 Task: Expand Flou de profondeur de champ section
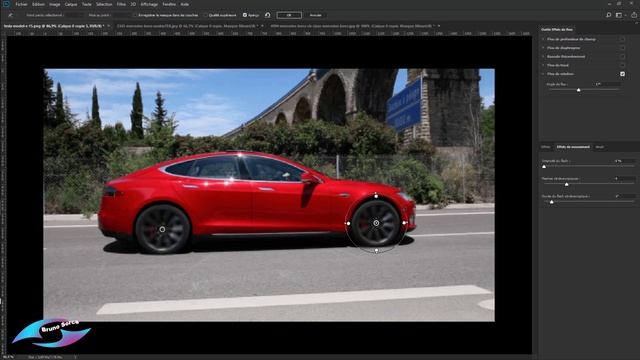point(543,39)
